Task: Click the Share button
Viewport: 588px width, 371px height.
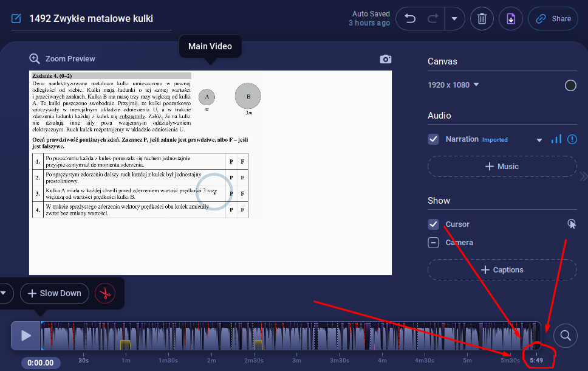Action: pos(553,18)
